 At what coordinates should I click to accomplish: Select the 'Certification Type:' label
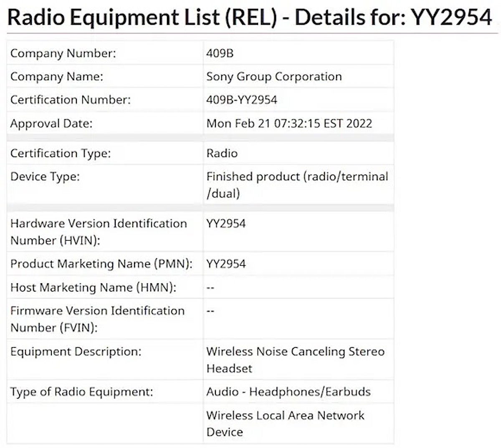61,154
